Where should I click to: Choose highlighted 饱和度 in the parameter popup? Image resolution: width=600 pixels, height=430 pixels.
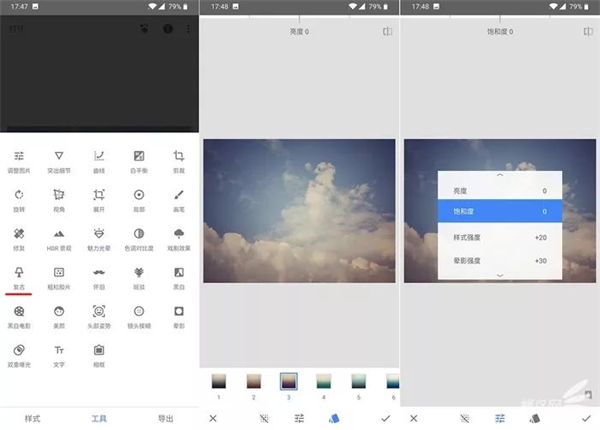pos(500,211)
